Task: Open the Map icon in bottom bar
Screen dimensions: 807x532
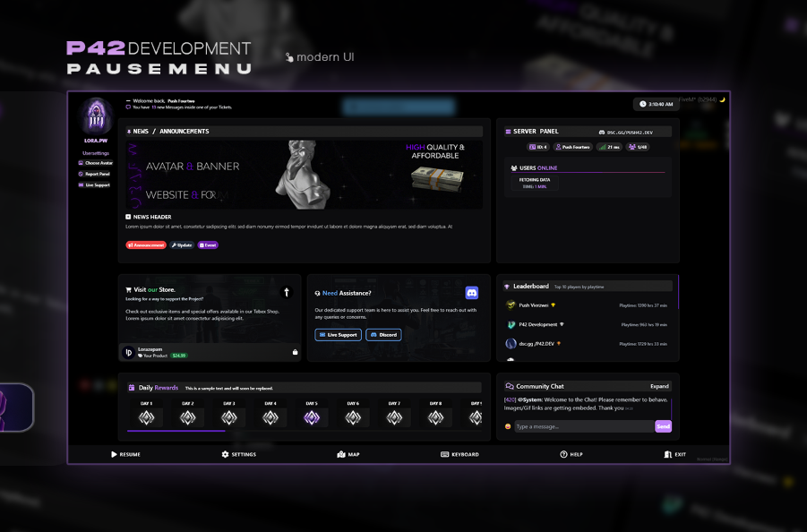Action: 340,454
